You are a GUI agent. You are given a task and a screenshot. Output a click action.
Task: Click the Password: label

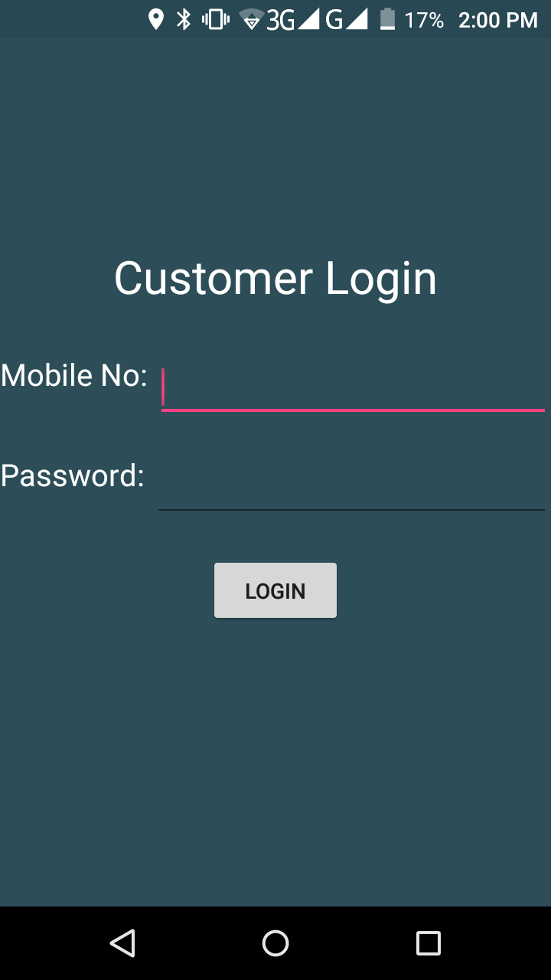tap(73, 475)
